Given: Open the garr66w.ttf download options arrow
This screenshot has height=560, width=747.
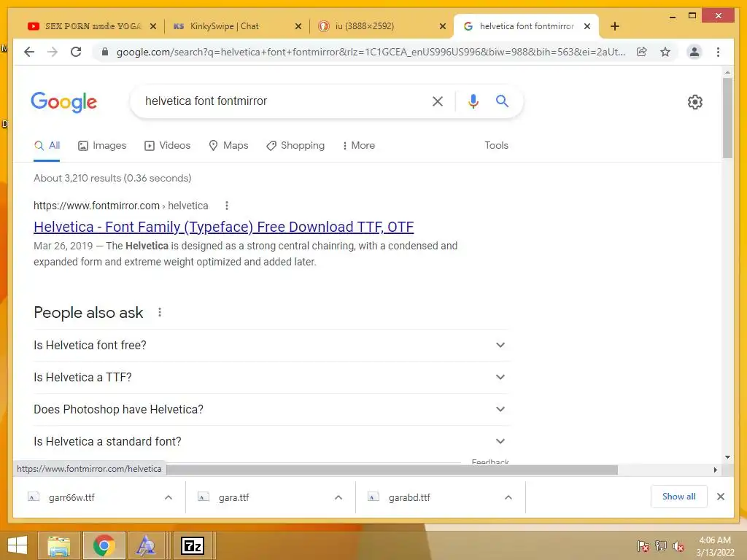Looking at the screenshot, I should tap(169, 497).
